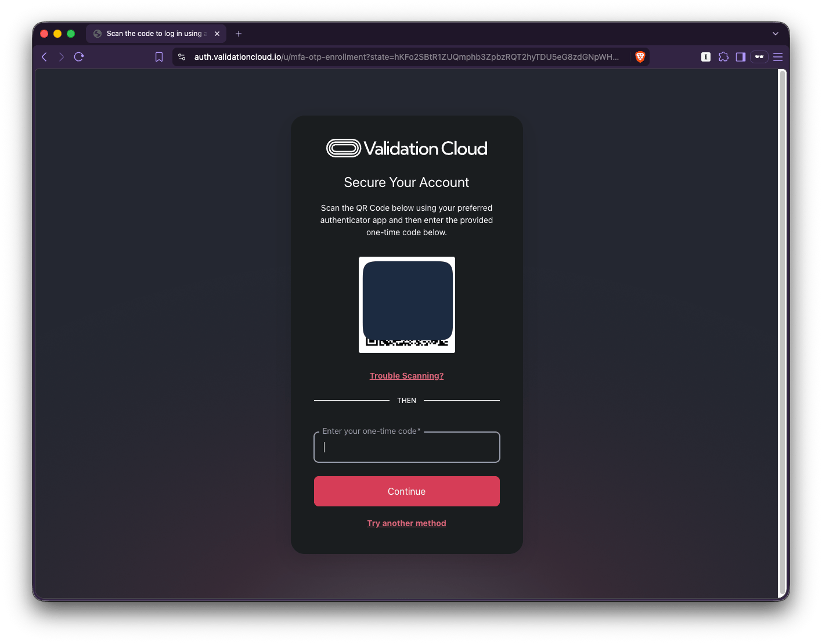The image size is (822, 644).
Task: Focus the one-time code input field
Action: (x=407, y=447)
